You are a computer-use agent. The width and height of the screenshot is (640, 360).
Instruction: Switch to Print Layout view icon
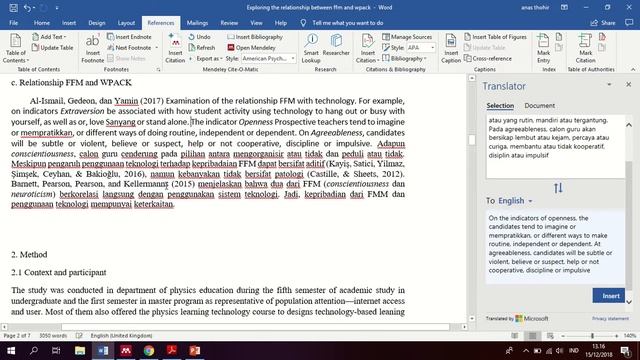click(533, 336)
